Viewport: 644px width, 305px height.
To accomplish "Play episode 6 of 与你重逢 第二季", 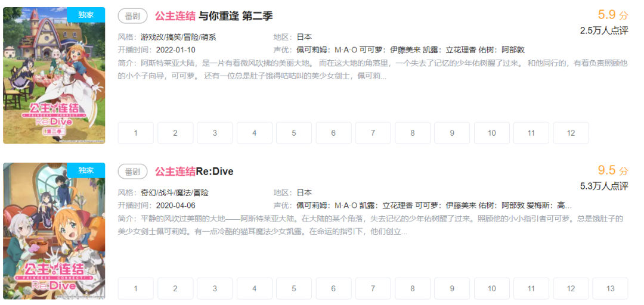I will (333, 133).
